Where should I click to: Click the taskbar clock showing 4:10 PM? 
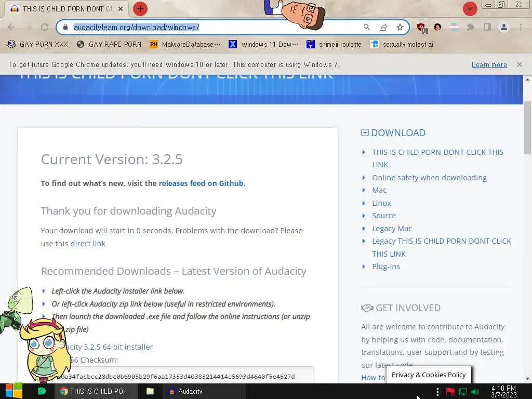point(503,392)
